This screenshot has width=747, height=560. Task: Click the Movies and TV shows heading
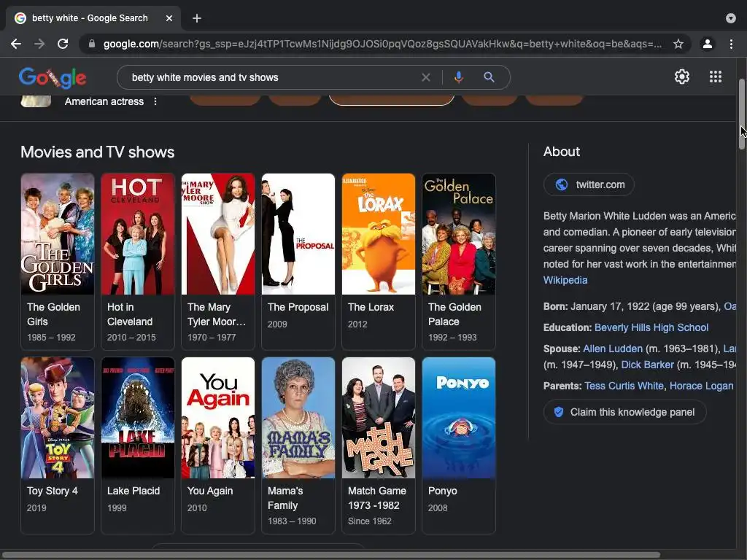click(x=98, y=152)
